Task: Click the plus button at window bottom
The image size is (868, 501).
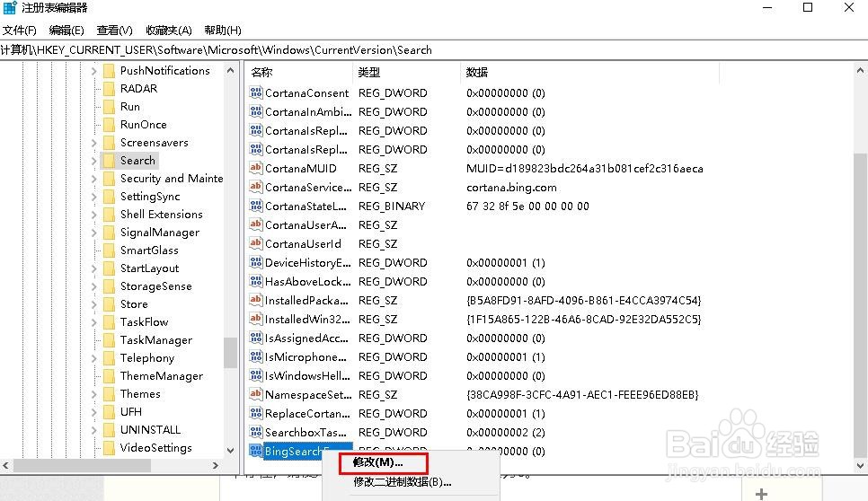Action: point(762,494)
